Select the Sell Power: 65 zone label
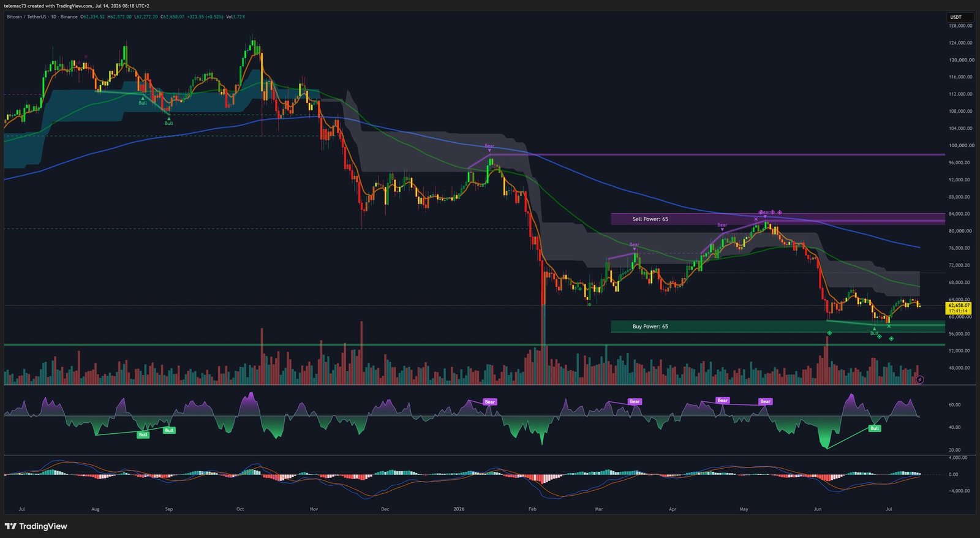 [650, 219]
